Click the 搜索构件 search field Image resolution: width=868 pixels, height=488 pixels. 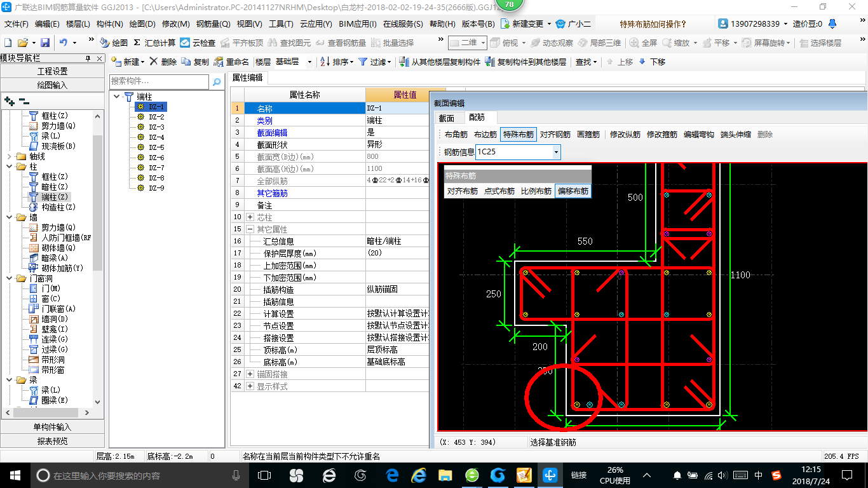click(x=159, y=81)
